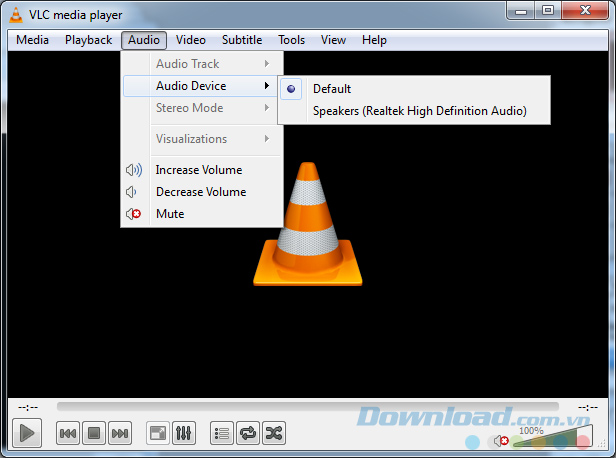Screen dimensions: 616x458
Task: Expand the Stereo Mode submenu
Action: (202, 108)
